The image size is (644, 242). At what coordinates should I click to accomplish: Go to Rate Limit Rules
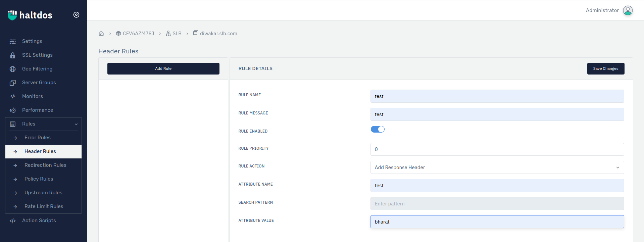(x=44, y=206)
